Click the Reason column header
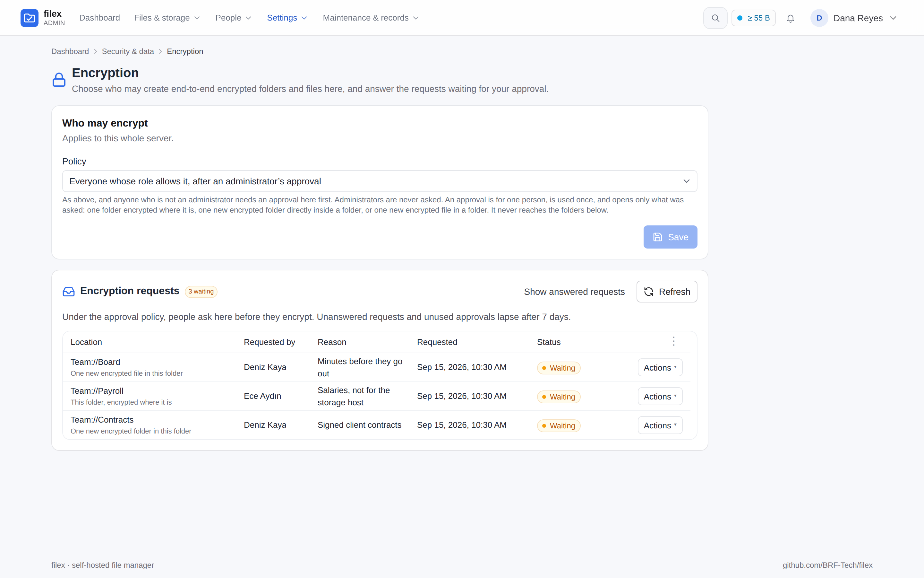Screen dimensions: 924x578 pos(332,342)
